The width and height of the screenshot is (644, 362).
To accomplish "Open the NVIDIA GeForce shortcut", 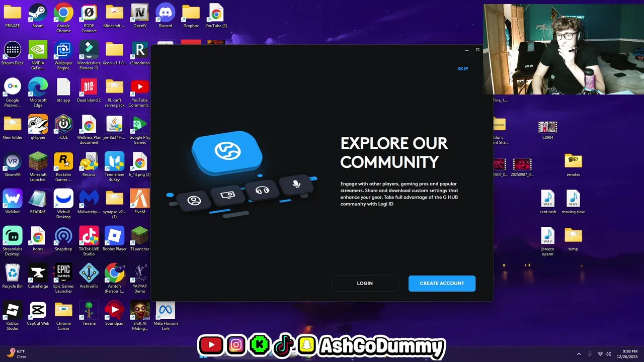I will (38, 55).
